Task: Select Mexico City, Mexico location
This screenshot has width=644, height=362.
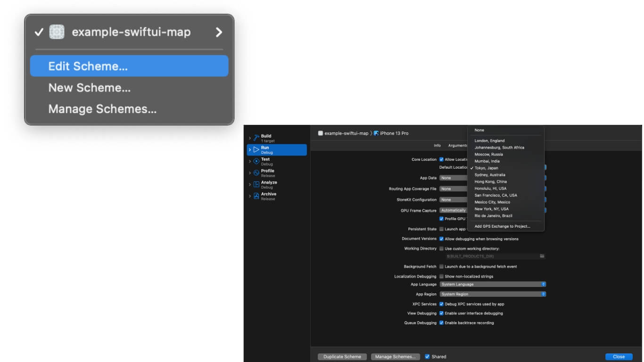Action: [x=505, y=202]
